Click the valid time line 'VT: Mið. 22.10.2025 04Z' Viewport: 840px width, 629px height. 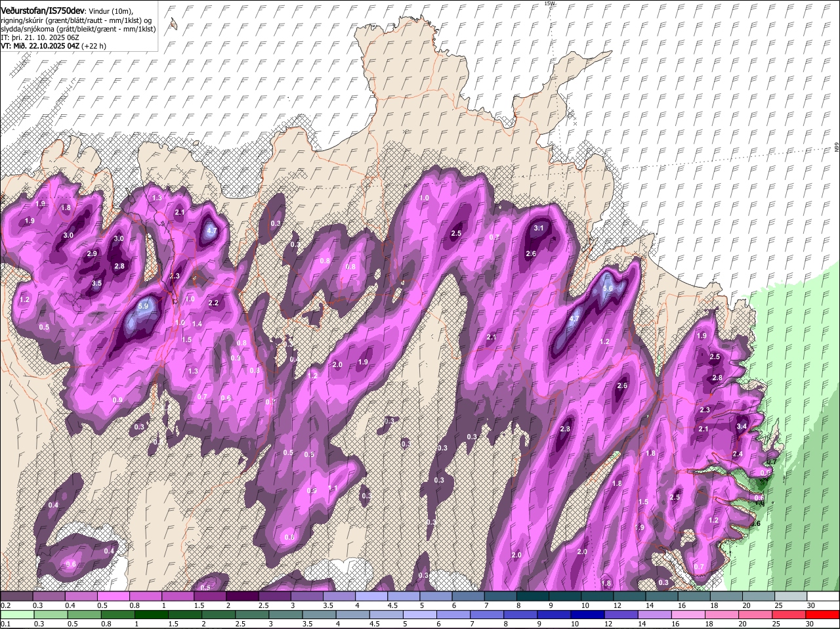point(41,46)
